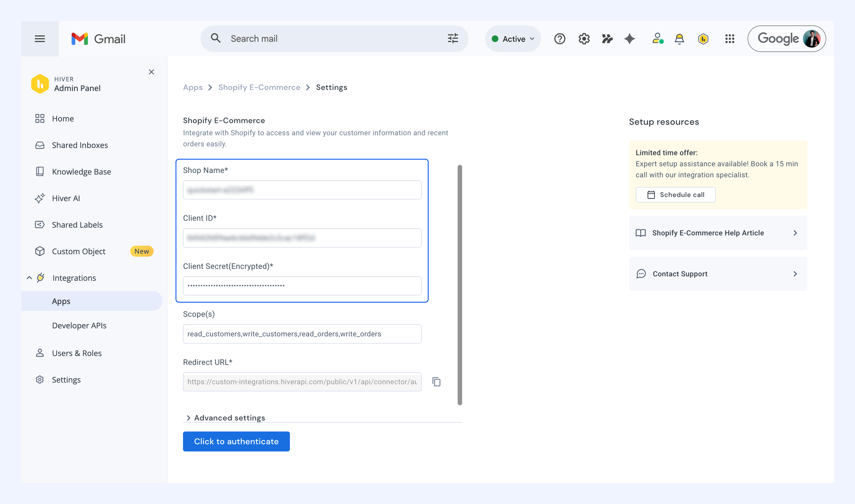Click the Shared Inboxes tray icon
855x504 pixels.
pyautogui.click(x=40, y=145)
